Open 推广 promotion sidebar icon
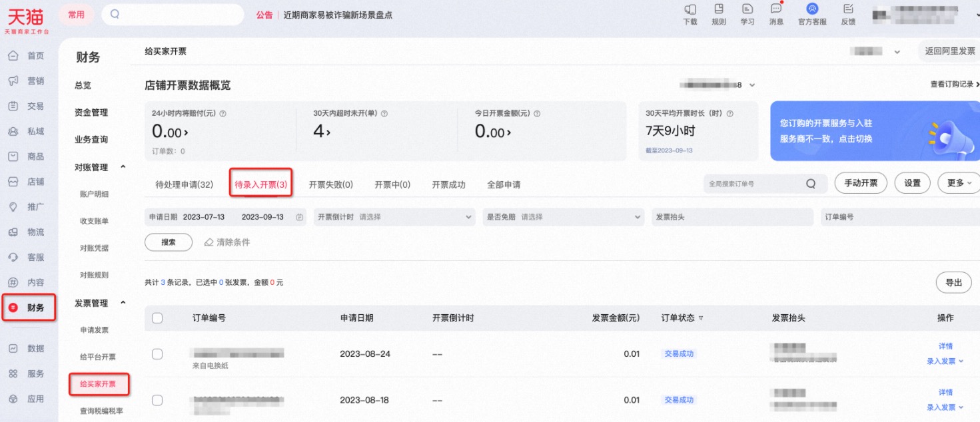Image resolution: width=980 pixels, height=422 pixels. pos(13,207)
